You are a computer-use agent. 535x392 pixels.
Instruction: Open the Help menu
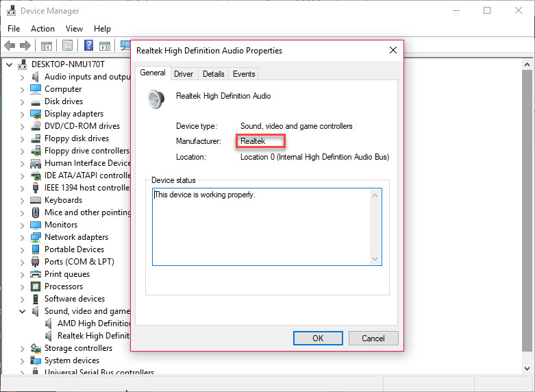pos(102,29)
